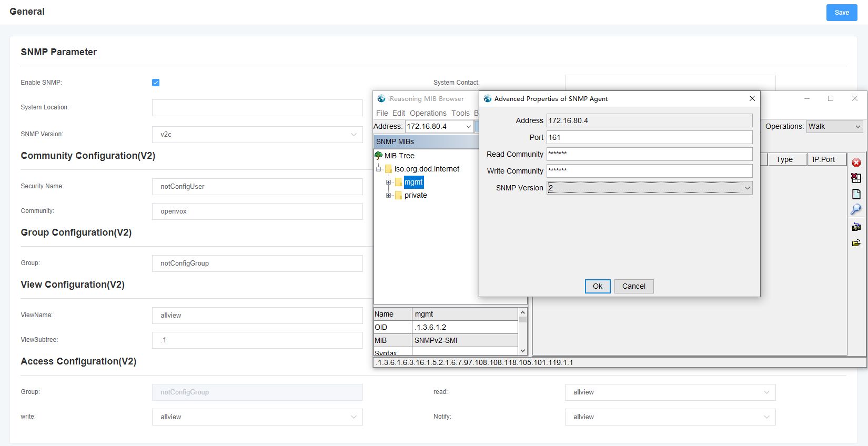Click the Write Community password field
This screenshot has width=868, height=446.
650,171
